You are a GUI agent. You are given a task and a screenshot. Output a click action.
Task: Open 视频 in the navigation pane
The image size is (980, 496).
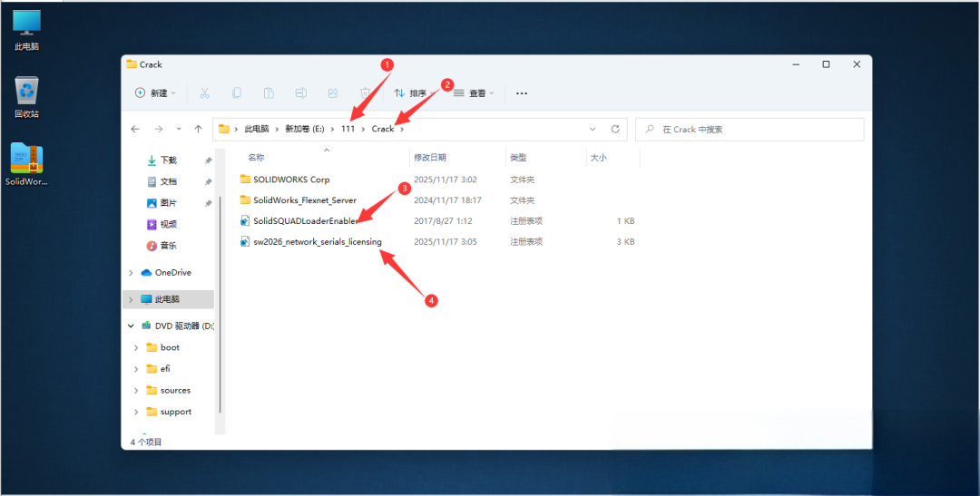tap(169, 224)
